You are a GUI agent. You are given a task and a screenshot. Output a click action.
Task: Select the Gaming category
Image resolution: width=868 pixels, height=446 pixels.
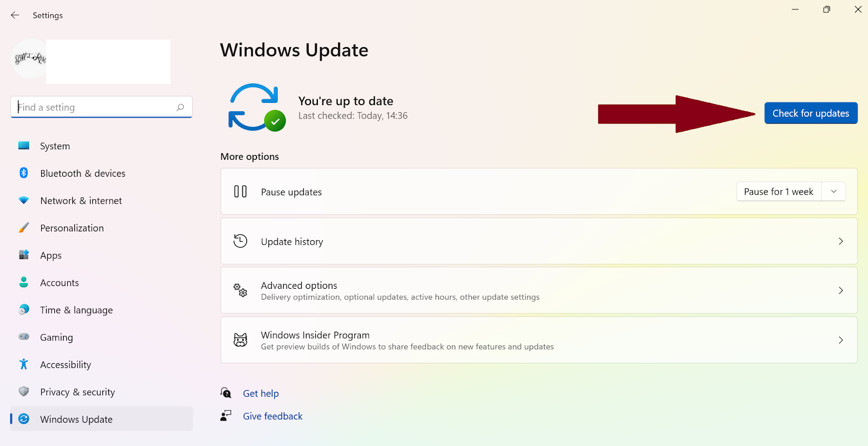click(101, 337)
